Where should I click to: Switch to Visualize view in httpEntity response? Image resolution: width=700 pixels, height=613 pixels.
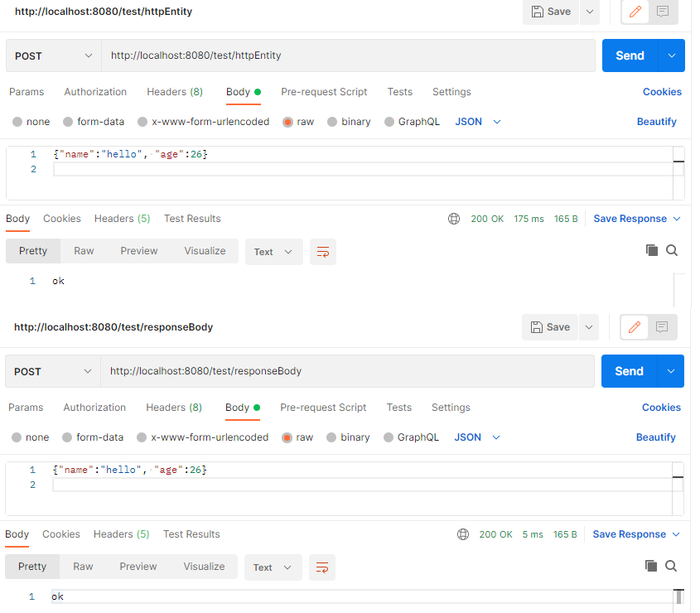point(205,251)
